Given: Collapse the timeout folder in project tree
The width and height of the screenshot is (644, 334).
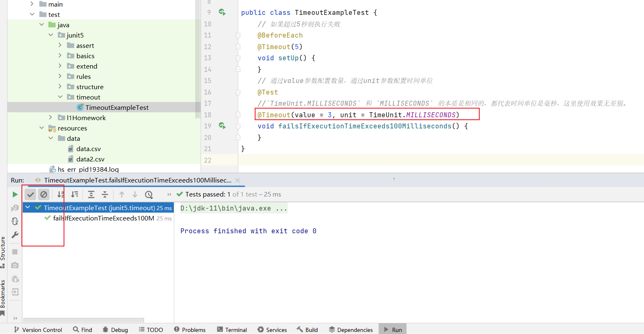Looking at the screenshot, I should click(60, 97).
